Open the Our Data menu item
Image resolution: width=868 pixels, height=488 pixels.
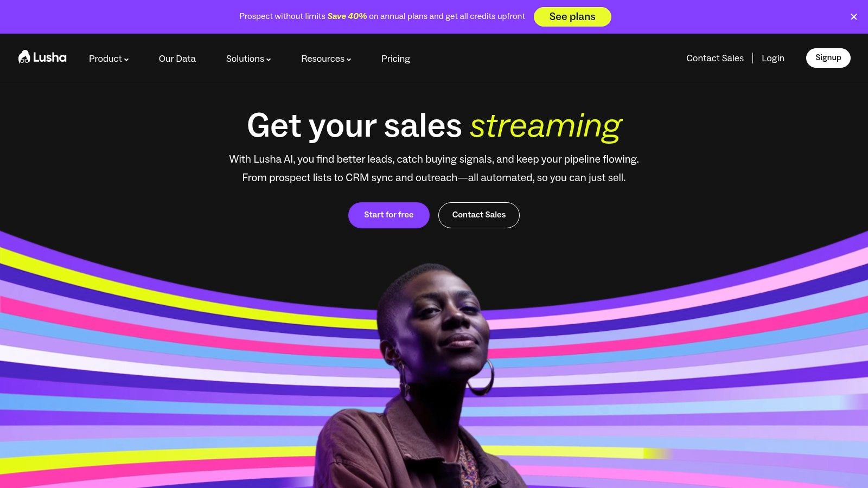click(x=177, y=59)
